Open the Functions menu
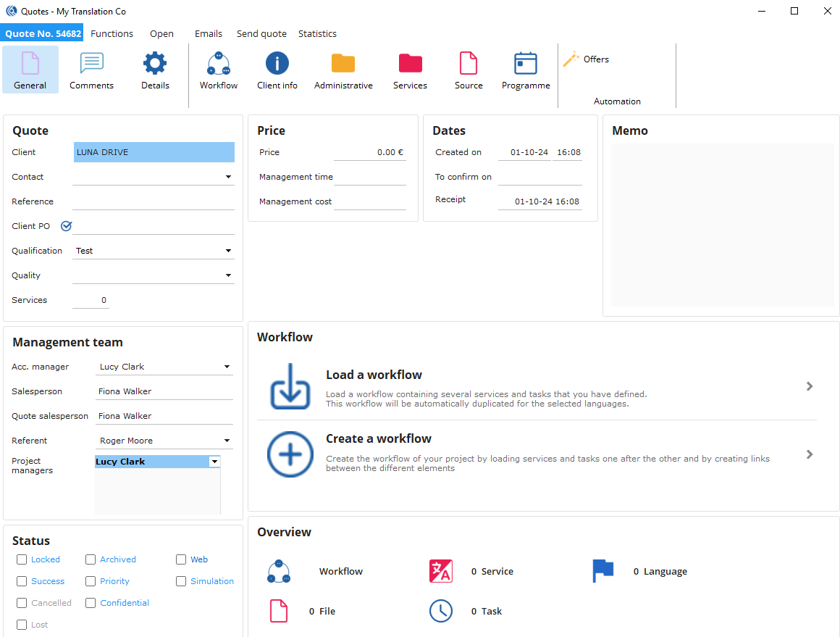The width and height of the screenshot is (840, 637). pyautogui.click(x=112, y=34)
